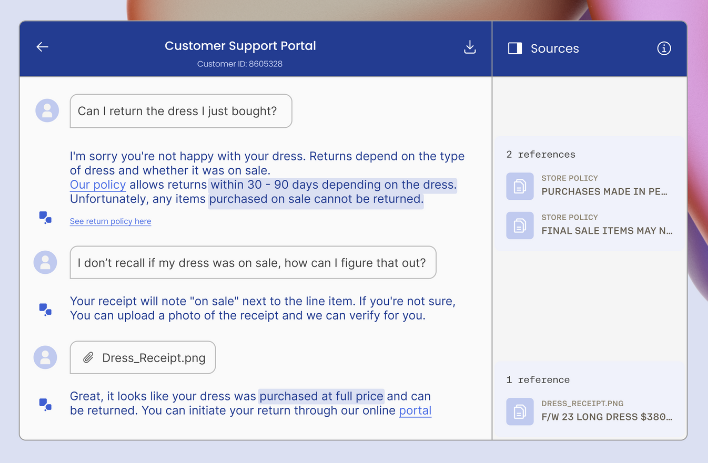Click the '2 references' label
Image resolution: width=708 pixels, height=463 pixels.
[x=540, y=154]
